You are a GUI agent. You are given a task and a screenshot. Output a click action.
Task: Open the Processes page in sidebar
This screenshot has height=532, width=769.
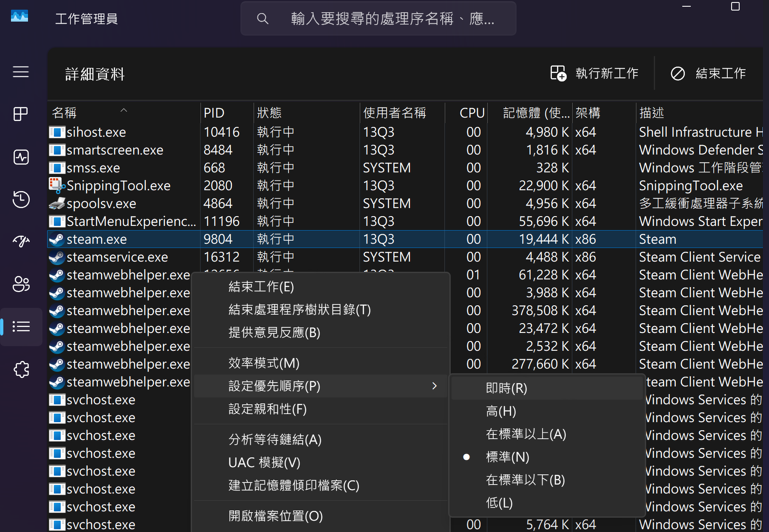tap(21, 115)
